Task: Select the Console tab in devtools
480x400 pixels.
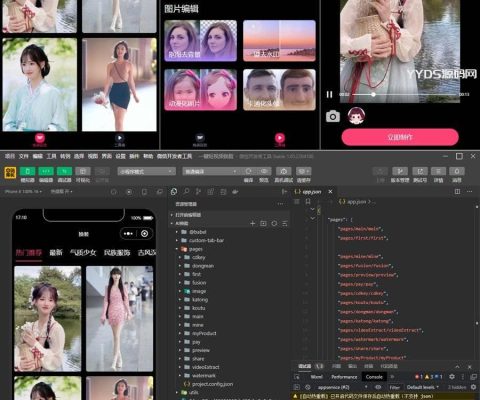Action: coord(374,377)
